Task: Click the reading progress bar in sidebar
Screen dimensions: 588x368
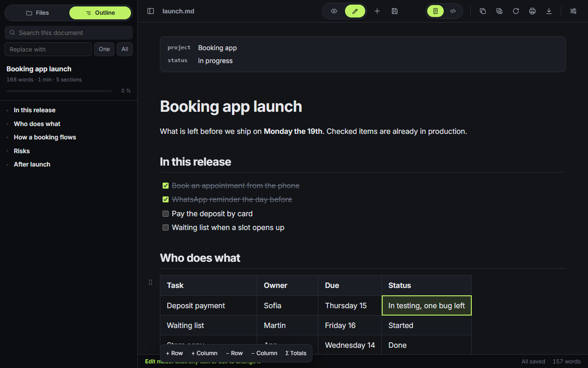Action: [59, 91]
